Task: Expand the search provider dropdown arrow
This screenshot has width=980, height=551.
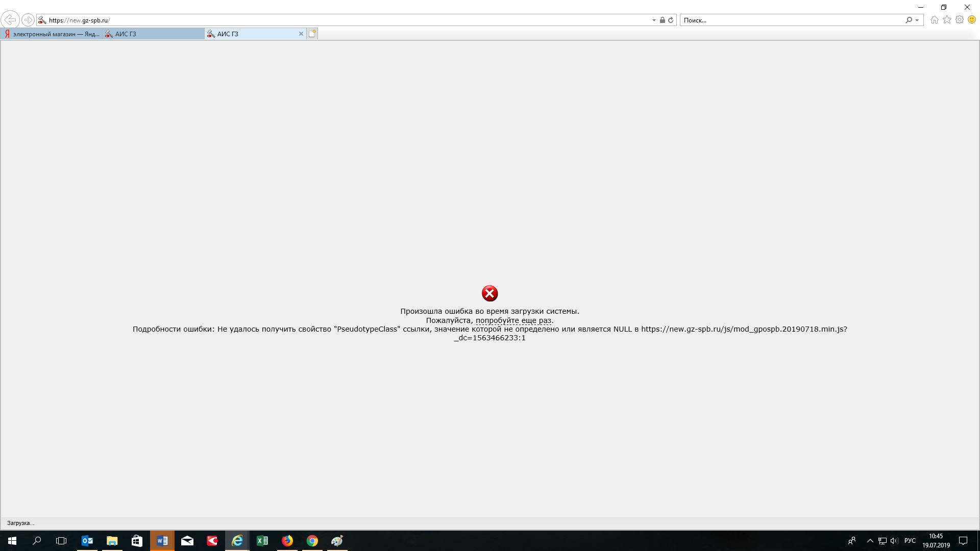Action: click(917, 20)
